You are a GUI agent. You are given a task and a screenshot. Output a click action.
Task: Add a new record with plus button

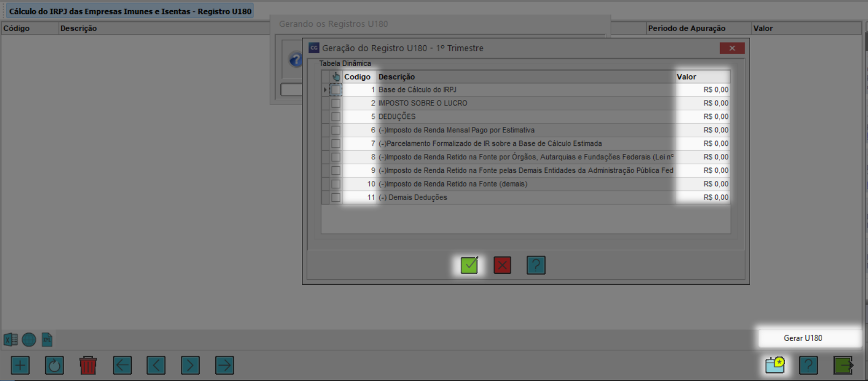pyautogui.click(x=20, y=365)
